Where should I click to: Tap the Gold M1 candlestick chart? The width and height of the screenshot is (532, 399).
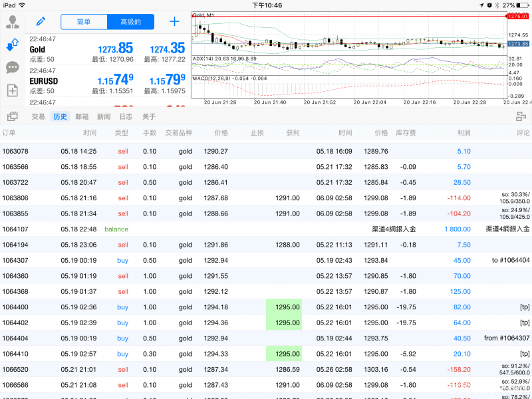[x=348, y=34]
